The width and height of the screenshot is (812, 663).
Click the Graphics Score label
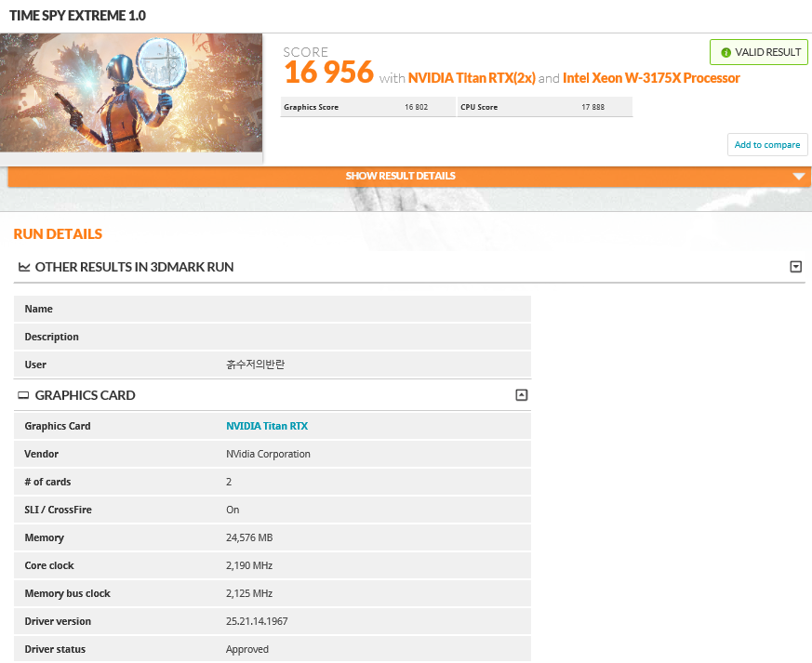click(311, 107)
